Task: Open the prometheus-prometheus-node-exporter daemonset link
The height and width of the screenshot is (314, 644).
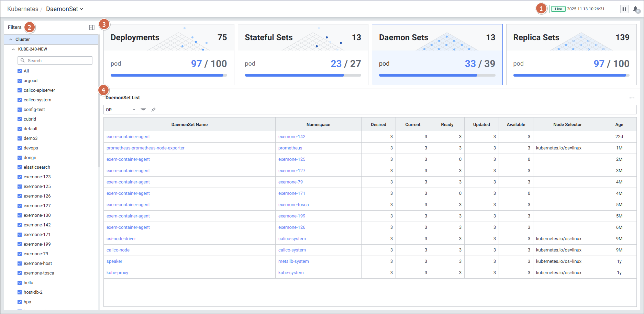Action: click(x=145, y=148)
